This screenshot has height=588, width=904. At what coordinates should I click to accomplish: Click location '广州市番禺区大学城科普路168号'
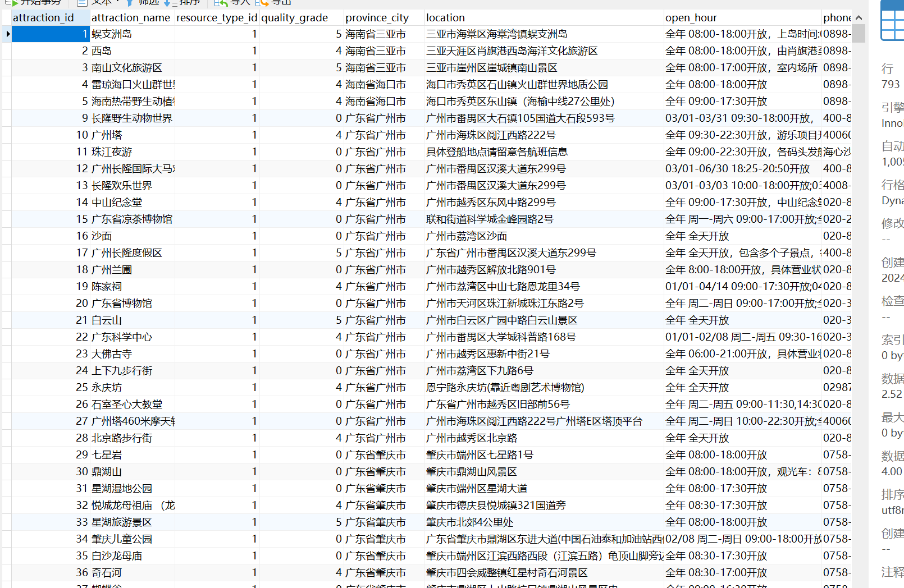click(x=544, y=337)
